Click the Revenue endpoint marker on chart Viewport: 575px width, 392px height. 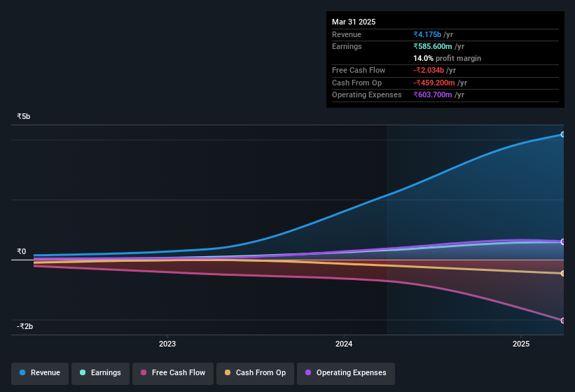(562, 134)
